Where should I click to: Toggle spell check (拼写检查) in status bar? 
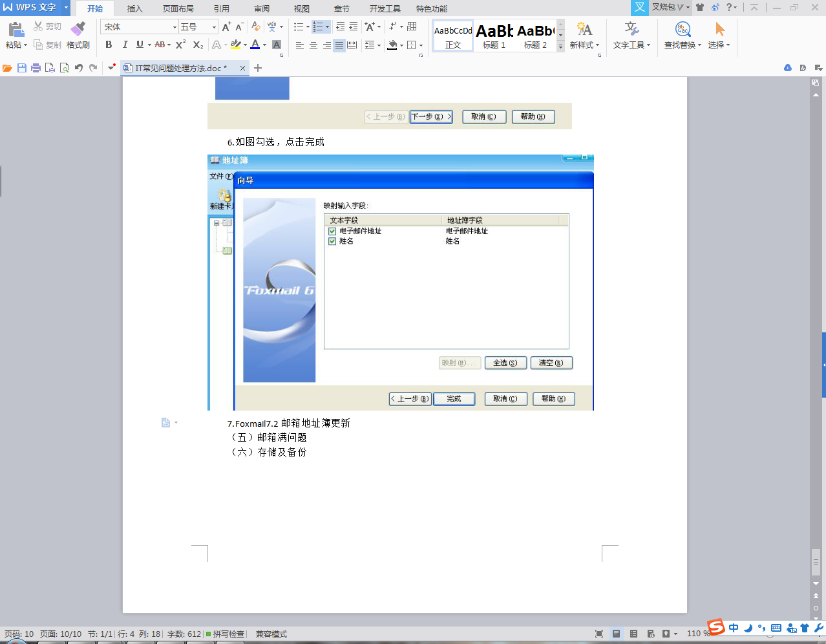[226, 634]
